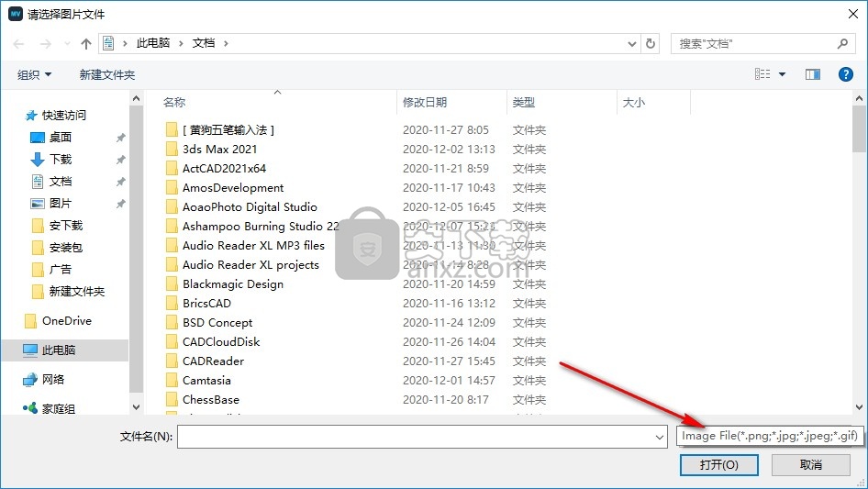
Task: Select CADCloudDisk folder
Action: click(x=221, y=342)
